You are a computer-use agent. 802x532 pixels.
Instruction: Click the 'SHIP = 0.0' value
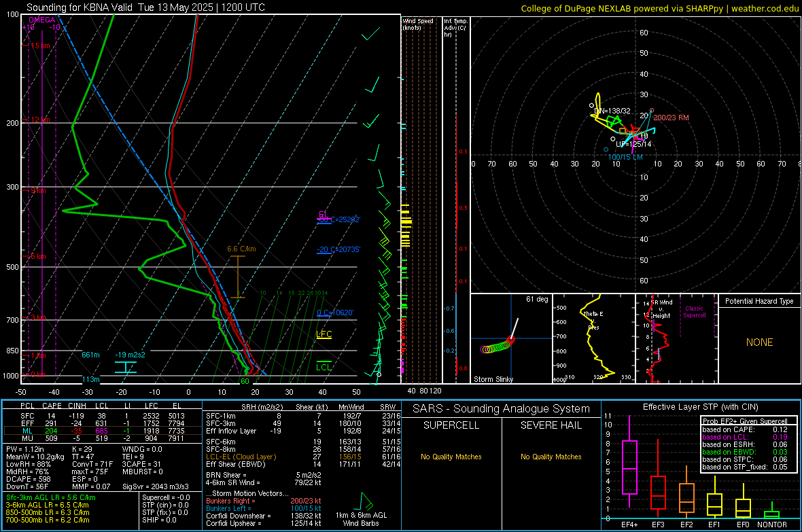click(x=159, y=520)
